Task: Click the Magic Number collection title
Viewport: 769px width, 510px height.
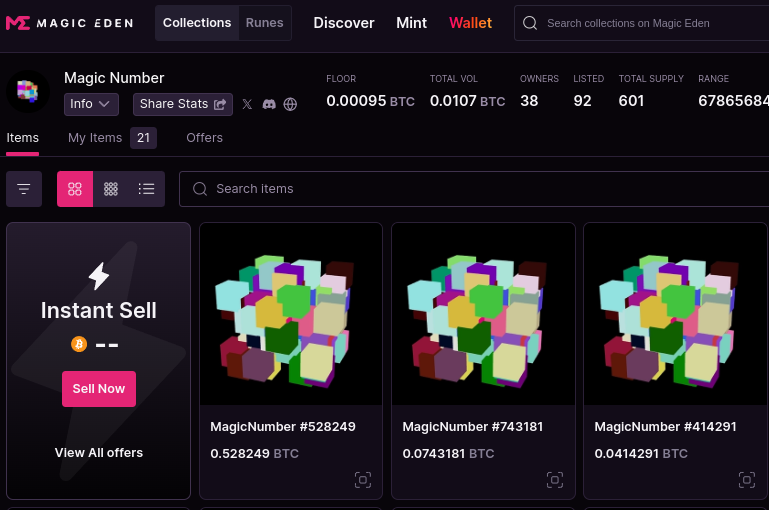Action: coord(114,78)
